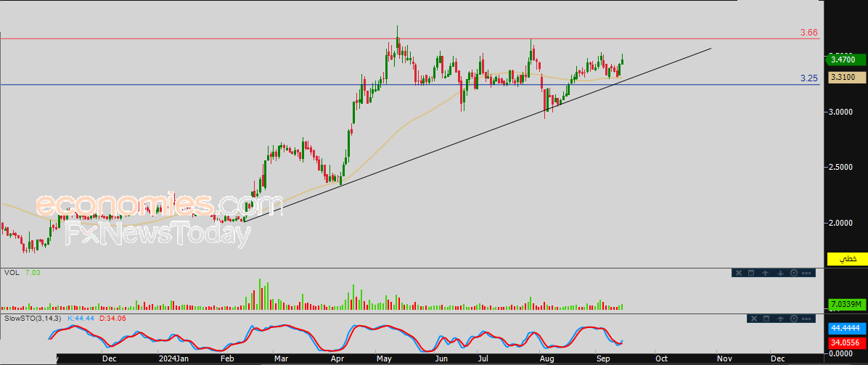Maximize the SlowSTO indicator panel

(x=766, y=319)
